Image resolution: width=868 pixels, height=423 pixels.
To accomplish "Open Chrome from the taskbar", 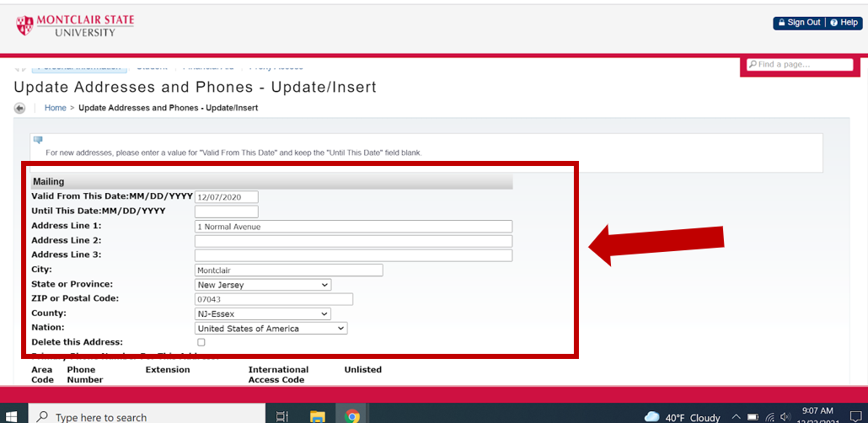I will [352, 416].
